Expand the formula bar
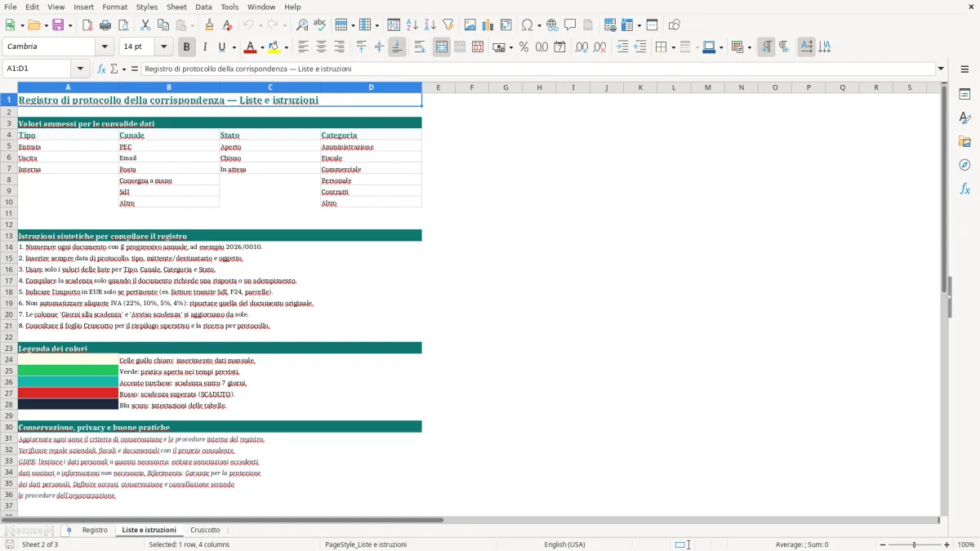 pyautogui.click(x=941, y=69)
